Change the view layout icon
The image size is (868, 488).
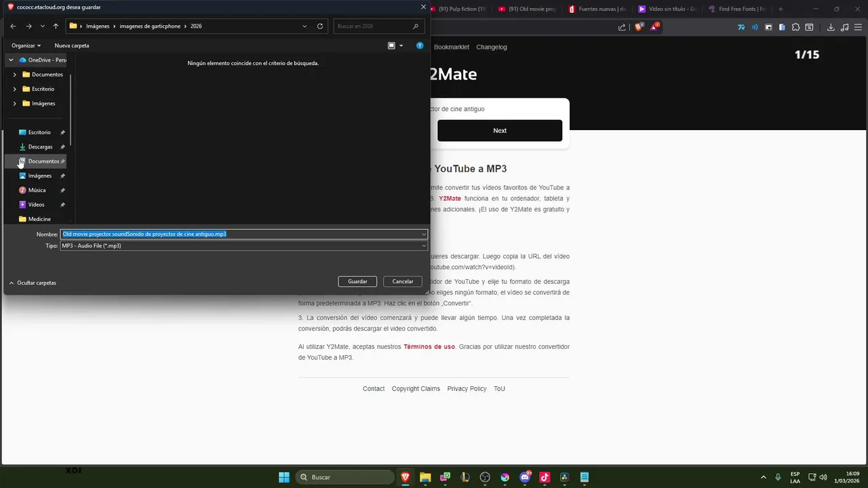391,45
